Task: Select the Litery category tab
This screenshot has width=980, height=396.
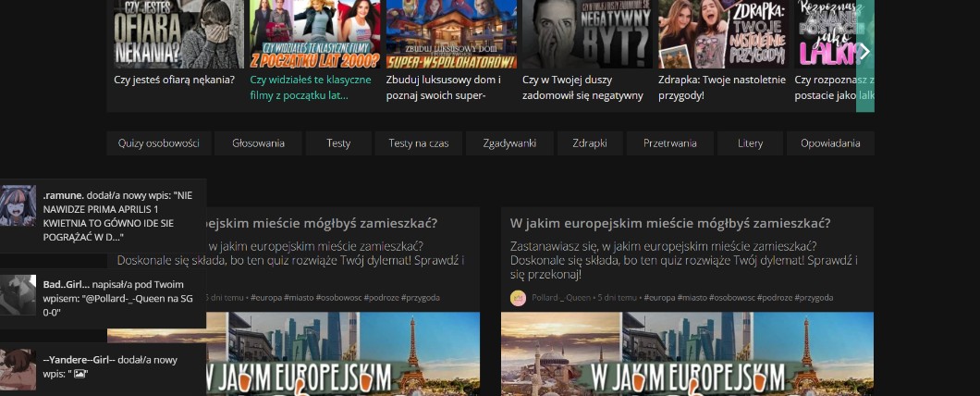Action: pos(750,143)
